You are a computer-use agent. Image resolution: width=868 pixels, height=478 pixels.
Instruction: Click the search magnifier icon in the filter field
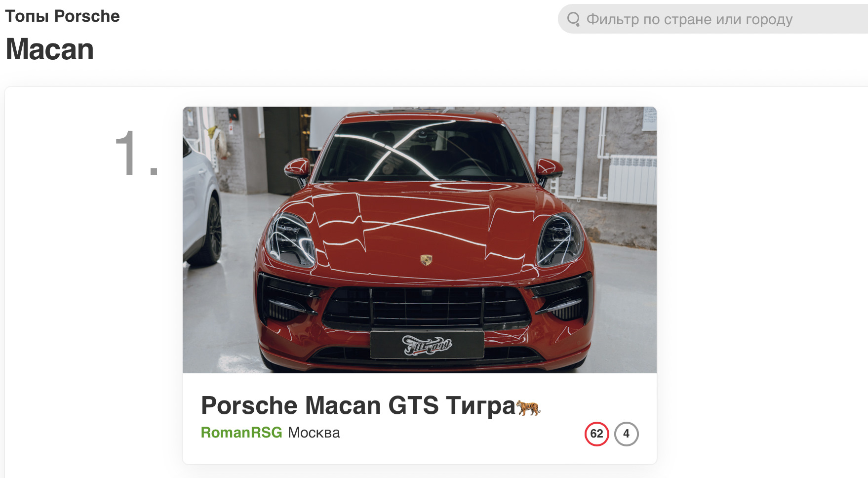coord(573,19)
